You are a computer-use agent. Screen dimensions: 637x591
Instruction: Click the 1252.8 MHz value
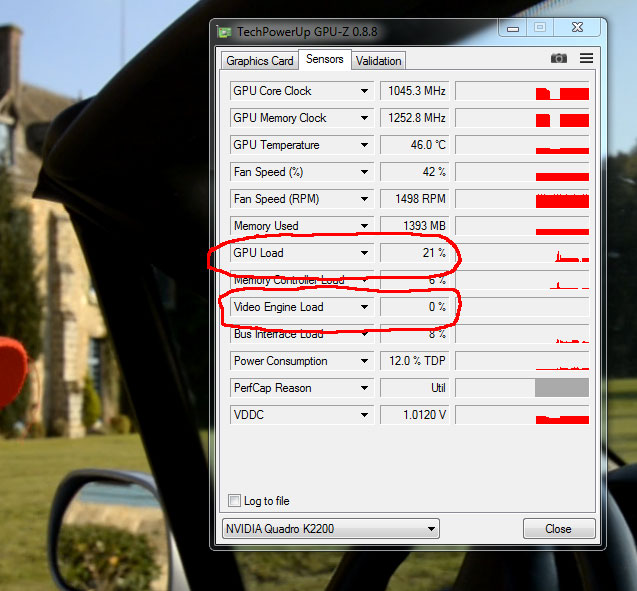[x=415, y=118]
